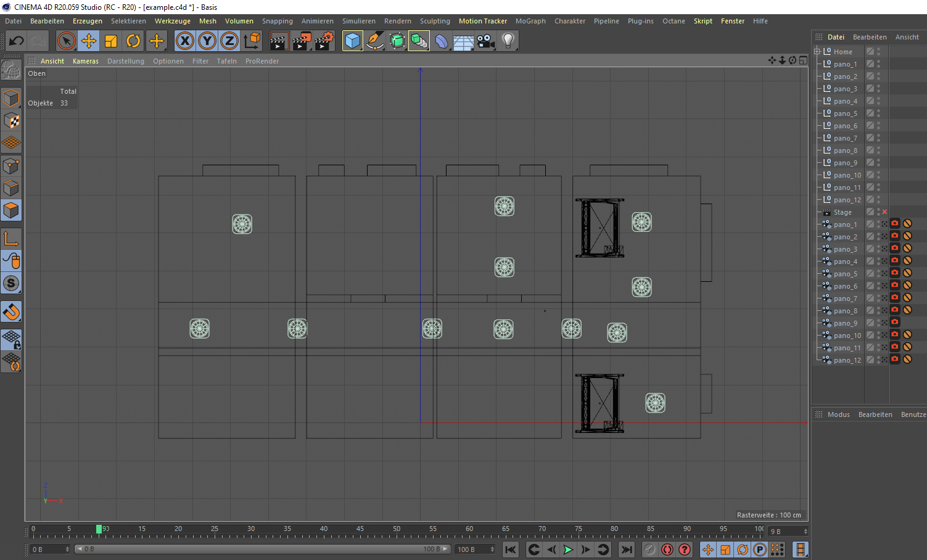The image size is (927, 560).
Task: Click the Render to Picture Viewer icon
Action: 302,41
